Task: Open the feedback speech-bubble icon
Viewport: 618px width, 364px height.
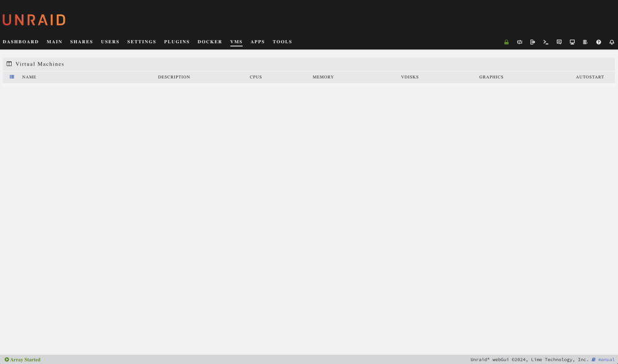Action: (559, 42)
